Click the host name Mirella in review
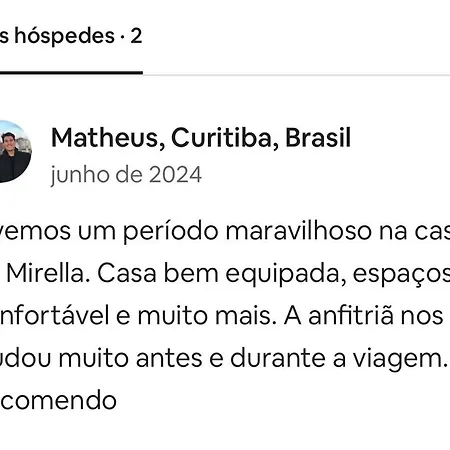Screen dimensions: 450x450 tap(48, 273)
